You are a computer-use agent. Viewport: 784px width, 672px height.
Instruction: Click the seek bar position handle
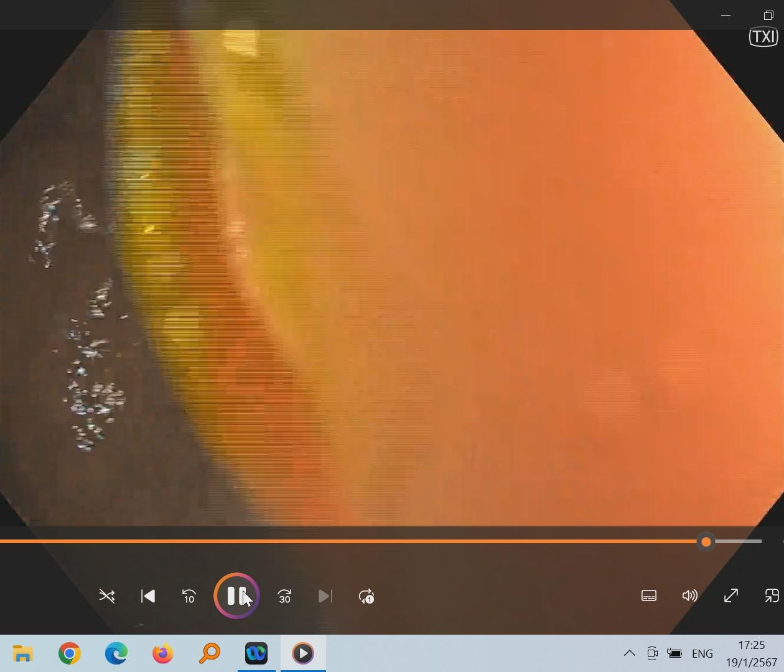tap(706, 542)
